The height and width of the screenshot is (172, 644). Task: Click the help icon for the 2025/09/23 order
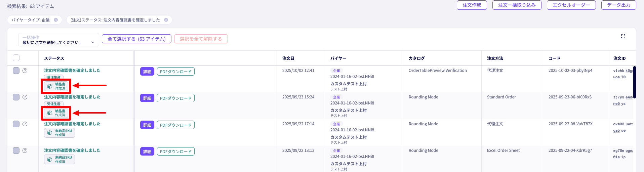pyautogui.click(x=25, y=97)
